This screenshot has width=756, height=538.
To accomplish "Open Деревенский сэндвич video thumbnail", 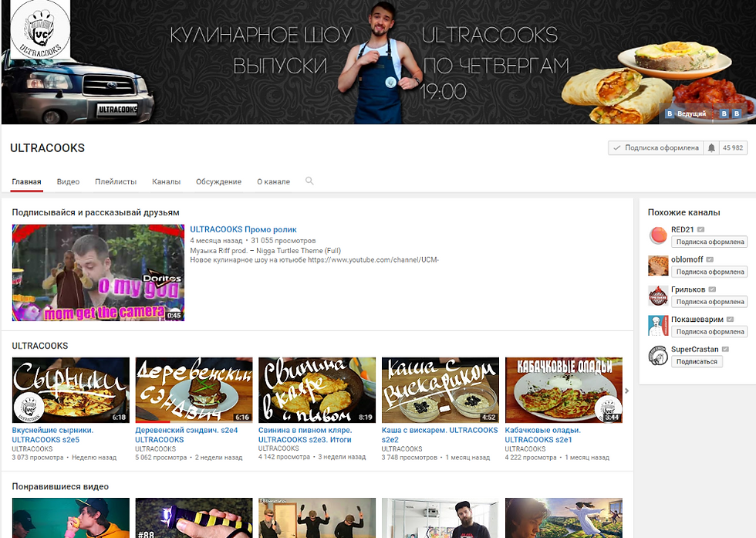I will point(194,390).
